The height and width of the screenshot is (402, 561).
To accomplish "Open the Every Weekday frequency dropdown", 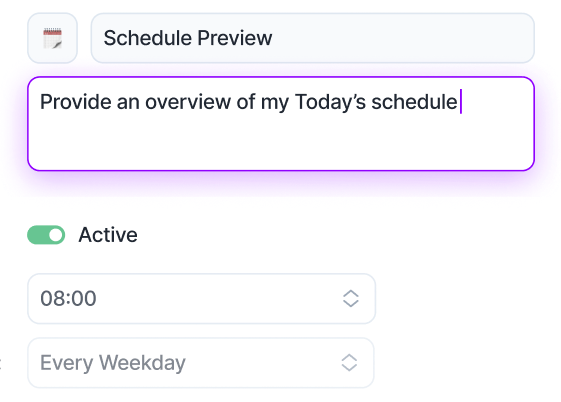I will pos(201,363).
